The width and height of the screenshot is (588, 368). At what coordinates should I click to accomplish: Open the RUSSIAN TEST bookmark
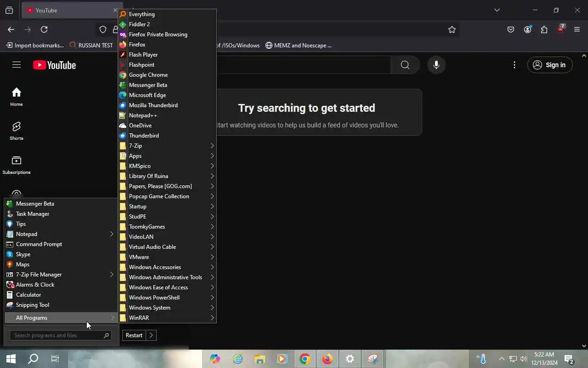click(91, 45)
